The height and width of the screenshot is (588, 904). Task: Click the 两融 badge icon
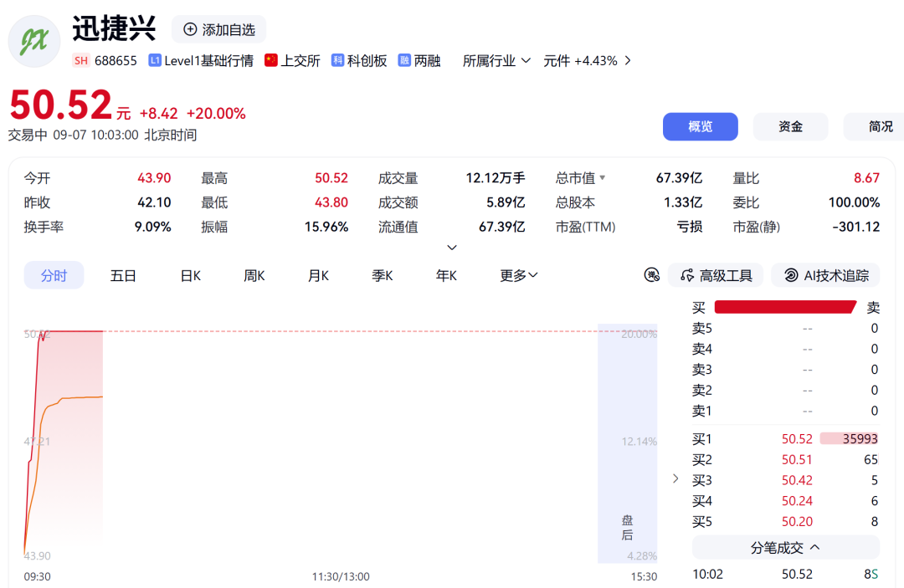coord(404,60)
